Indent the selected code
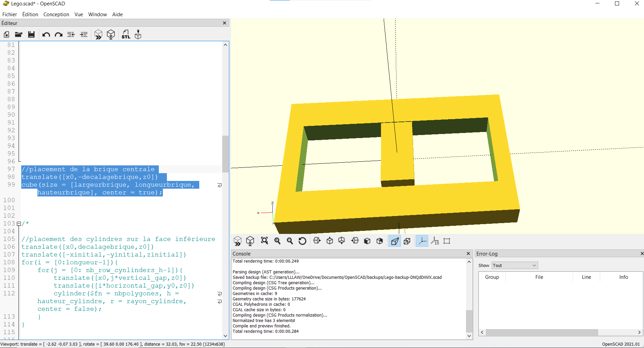Screen dimensions: 644x348 coord(84,34)
